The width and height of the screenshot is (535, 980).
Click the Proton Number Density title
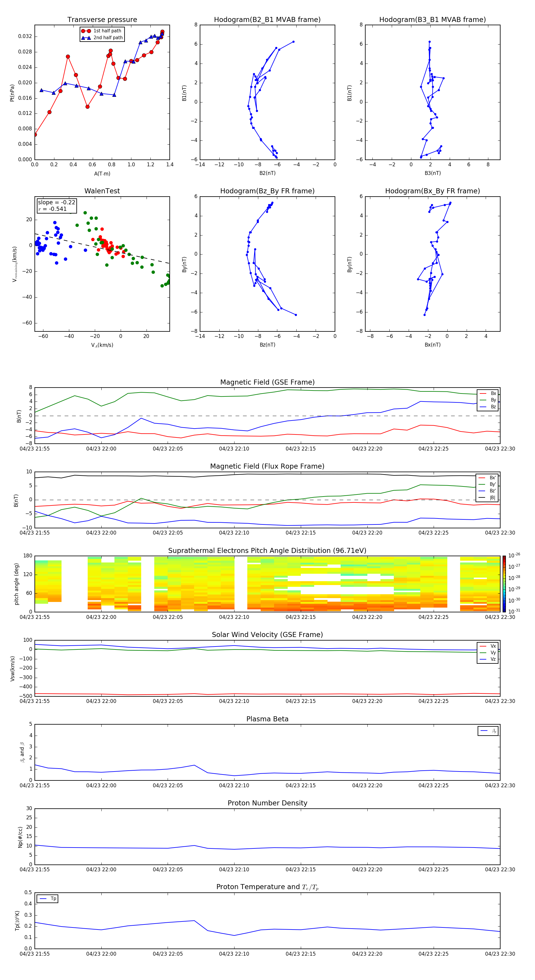coord(267,803)
